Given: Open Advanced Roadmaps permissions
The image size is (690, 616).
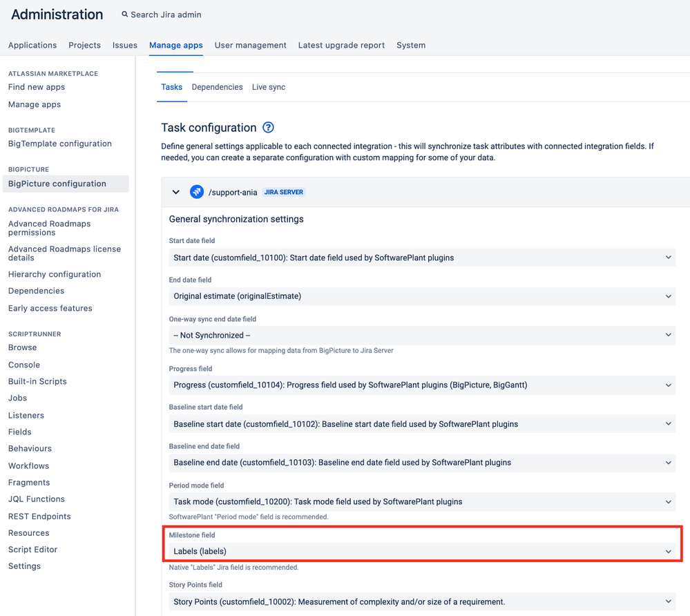Looking at the screenshot, I should tap(49, 228).
